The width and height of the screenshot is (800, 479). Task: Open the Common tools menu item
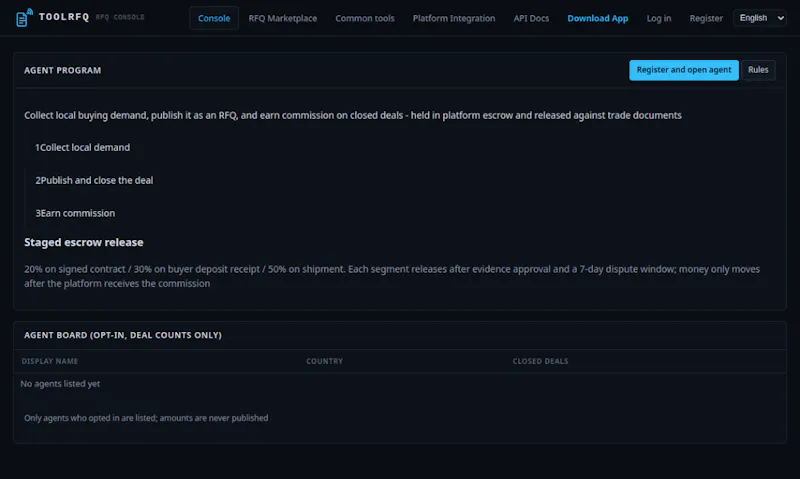pyautogui.click(x=365, y=18)
